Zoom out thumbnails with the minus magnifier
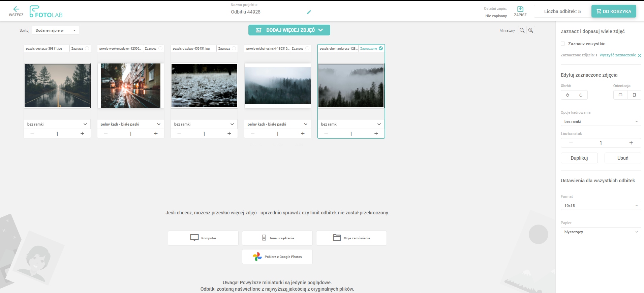644x293 pixels. pyautogui.click(x=522, y=30)
